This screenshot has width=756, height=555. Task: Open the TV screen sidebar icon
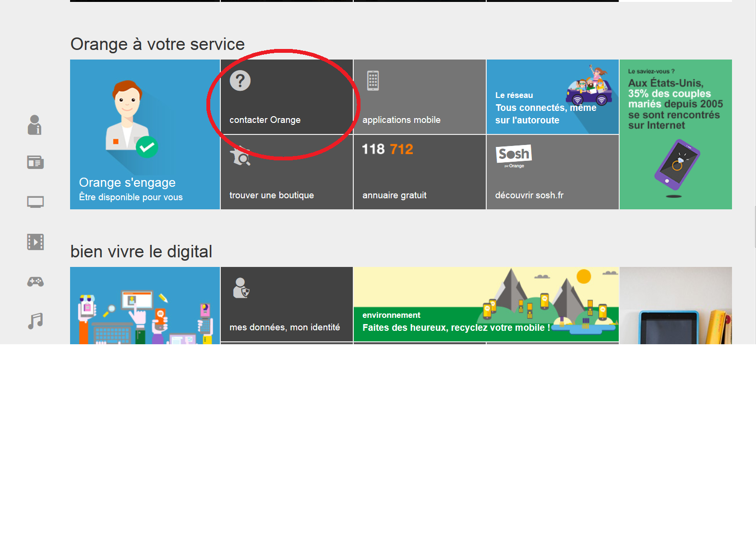[x=35, y=202]
